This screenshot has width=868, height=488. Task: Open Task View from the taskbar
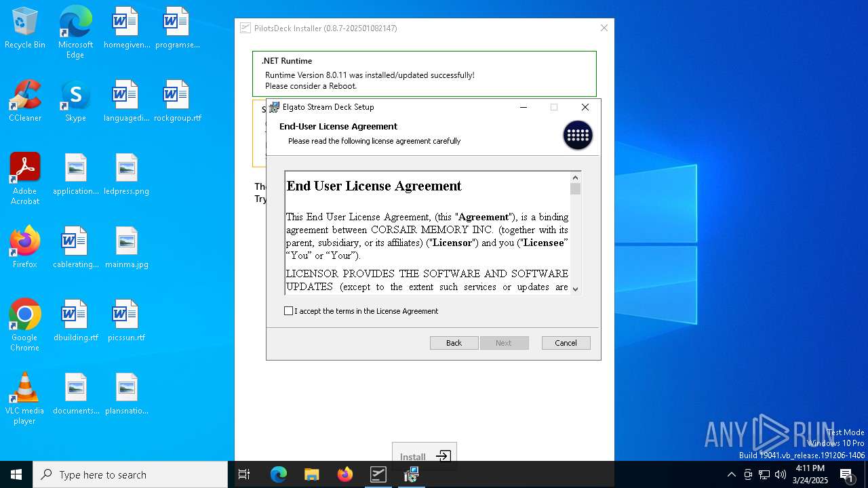point(244,474)
